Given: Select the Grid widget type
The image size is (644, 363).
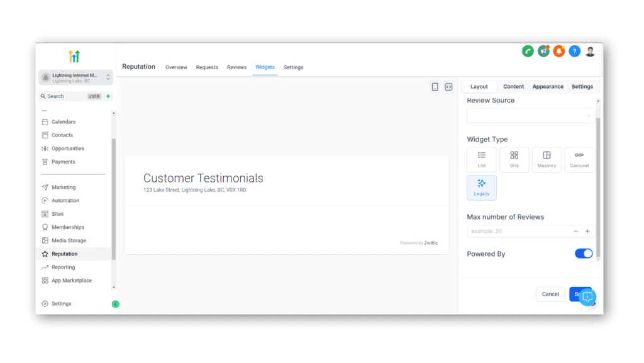Looking at the screenshot, I should [514, 159].
